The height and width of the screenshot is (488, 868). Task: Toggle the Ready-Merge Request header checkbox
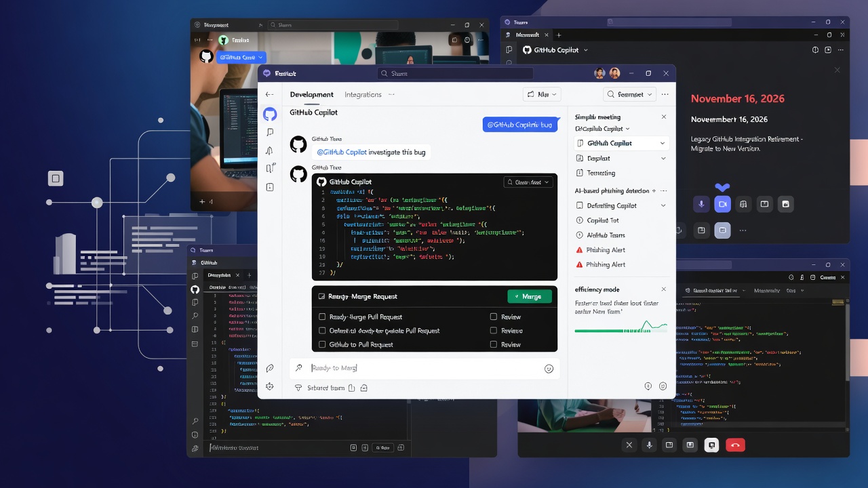coord(321,296)
